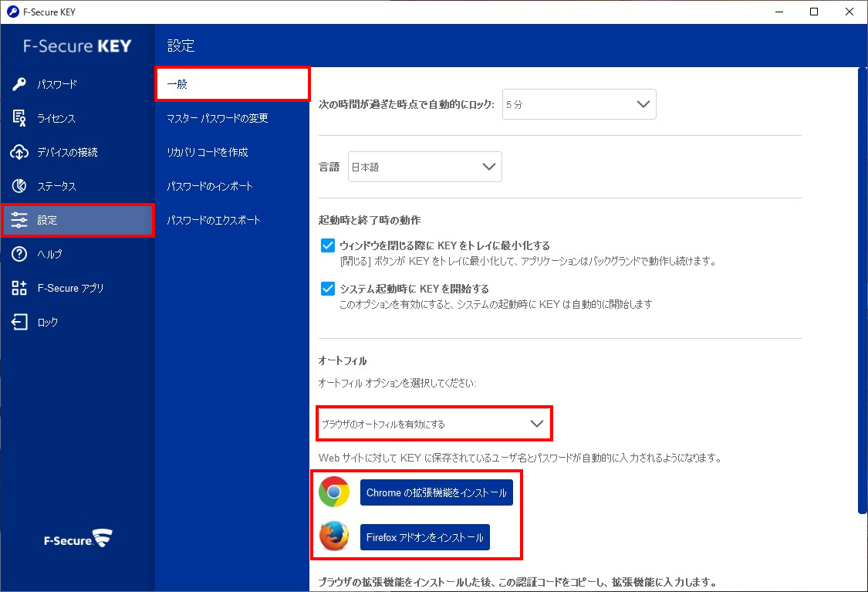Click the license icon beside ライセンス
Screen dimensions: 868x592
pos(20,118)
